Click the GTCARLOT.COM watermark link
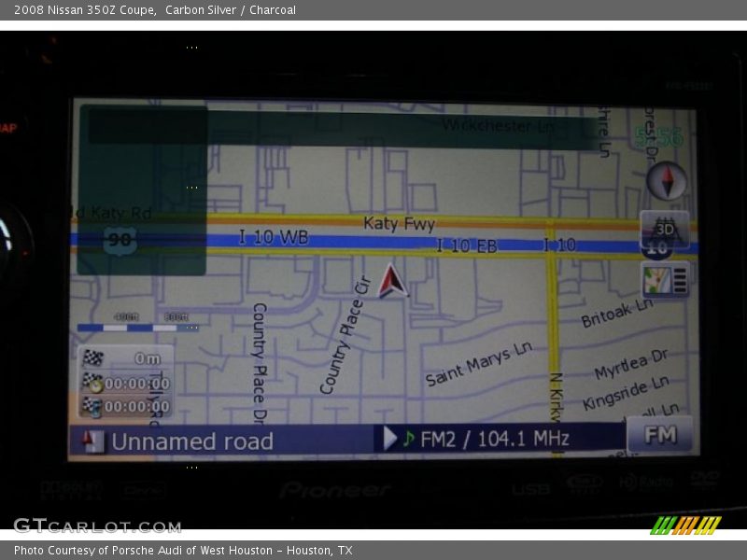 point(97,526)
